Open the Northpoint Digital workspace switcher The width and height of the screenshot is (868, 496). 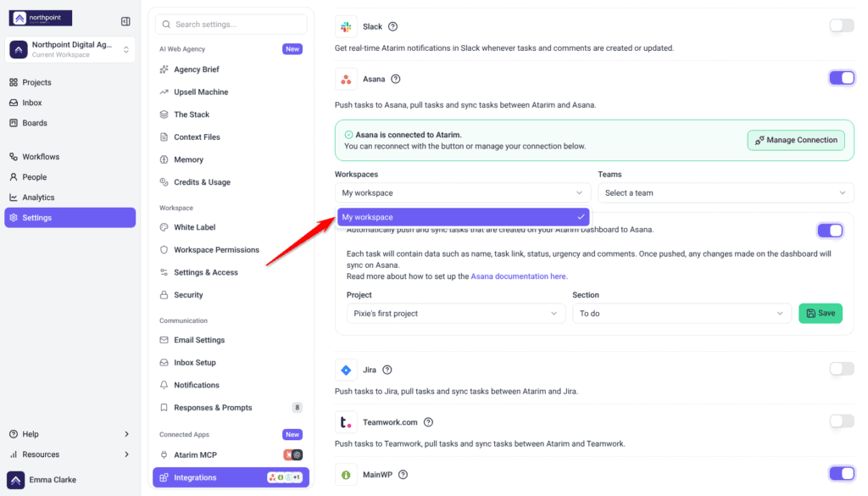tap(70, 49)
